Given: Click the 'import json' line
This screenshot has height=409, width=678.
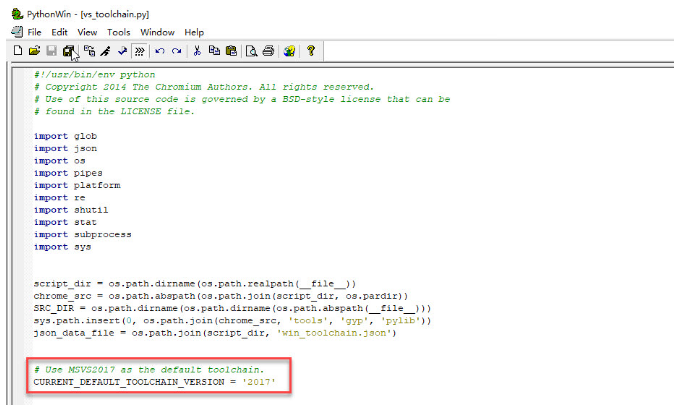Looking at the screenshot, I should click(65, 148).
